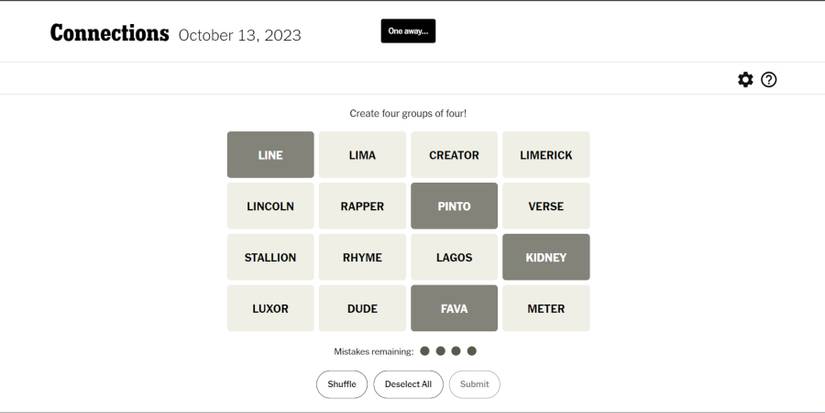
Task: Select the CREATOR word tile
Action: pyautogui.click(x=454, y=155)
